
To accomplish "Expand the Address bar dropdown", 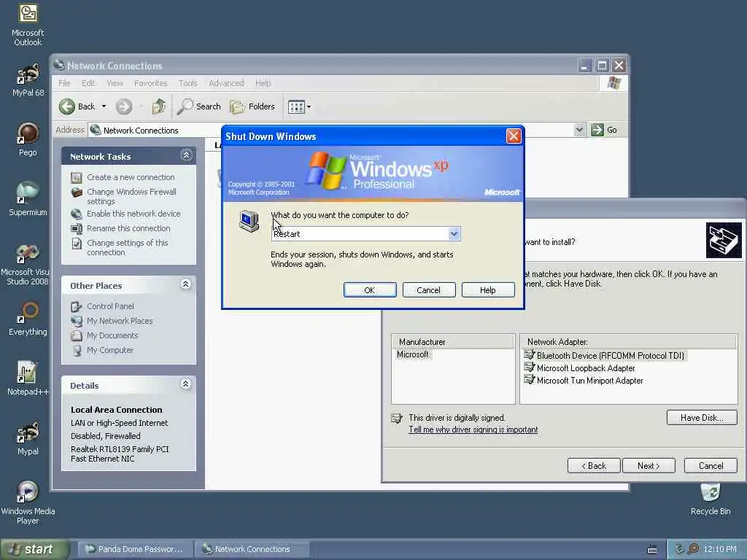I will [579, 130].
